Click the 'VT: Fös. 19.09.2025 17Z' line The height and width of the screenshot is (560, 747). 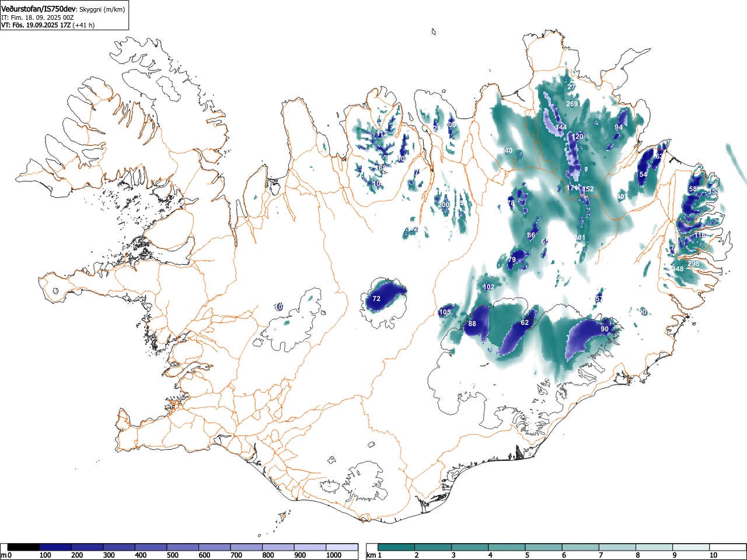click(36, 25)
